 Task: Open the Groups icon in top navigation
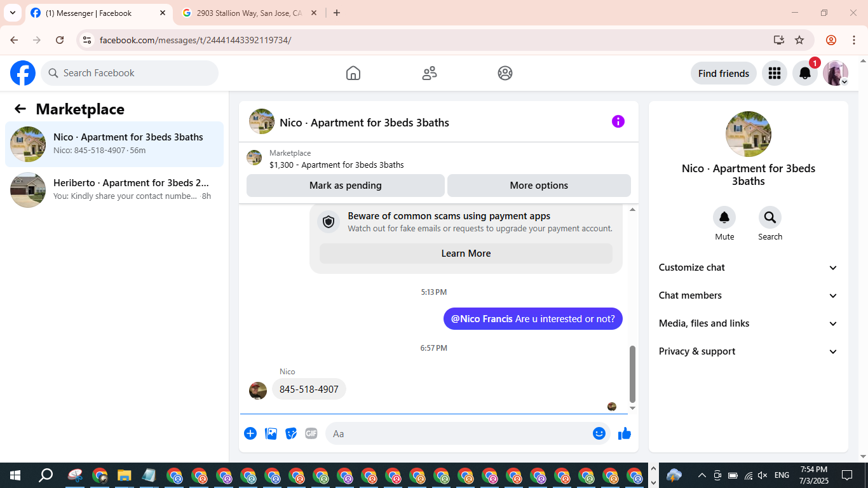(x=505, y=73)
